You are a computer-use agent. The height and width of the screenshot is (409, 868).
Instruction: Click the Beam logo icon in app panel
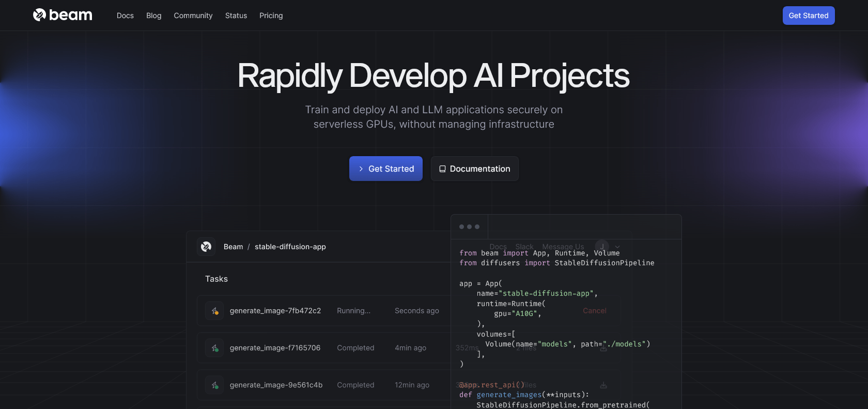[x=206, y=247]
